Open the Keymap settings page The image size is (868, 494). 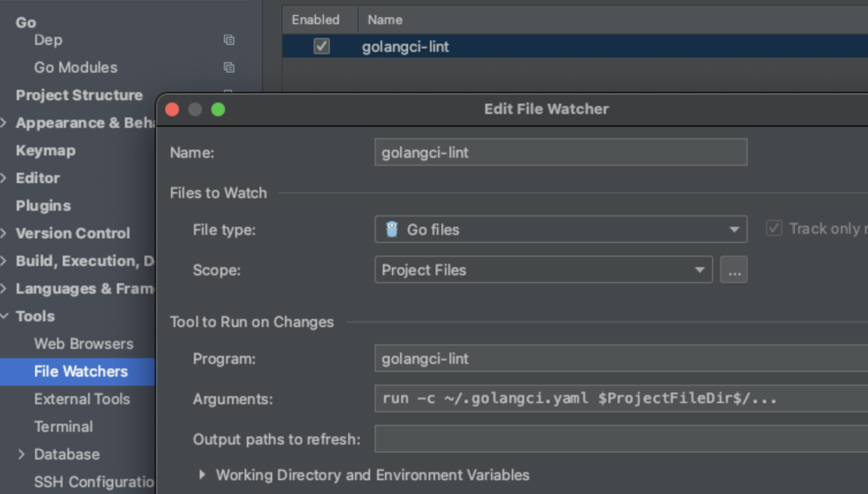click(x=45, y=150)
